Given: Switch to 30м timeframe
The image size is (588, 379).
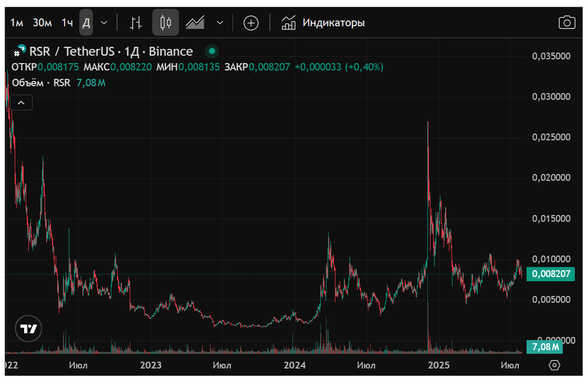Looking at the screenshot, I should pos(43,23).
